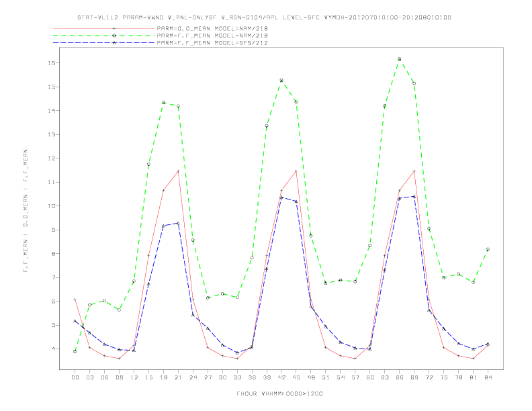Click the y-axis tick label 14
The height and width of the screenshot is (411, 532).
[52, 111]
